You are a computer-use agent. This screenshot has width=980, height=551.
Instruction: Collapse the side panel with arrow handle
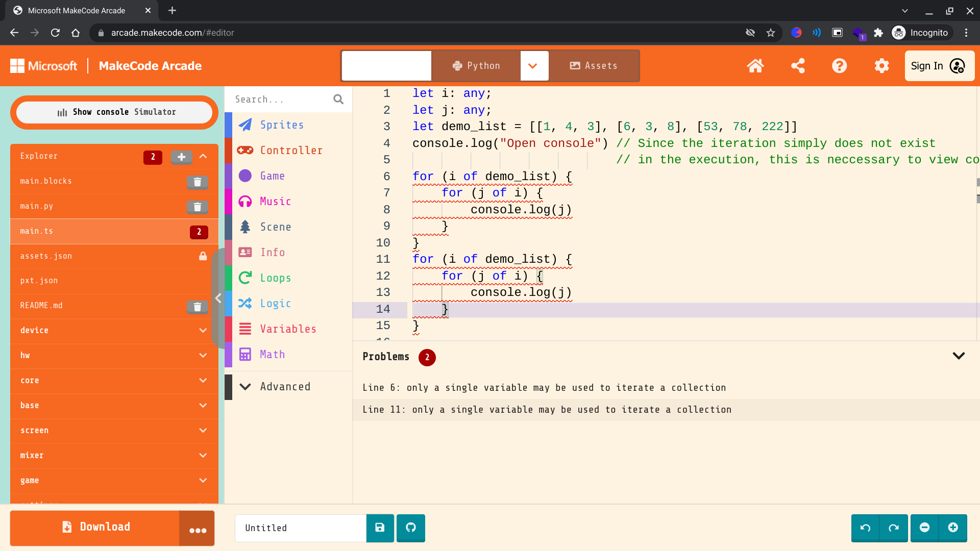point(218,298)
